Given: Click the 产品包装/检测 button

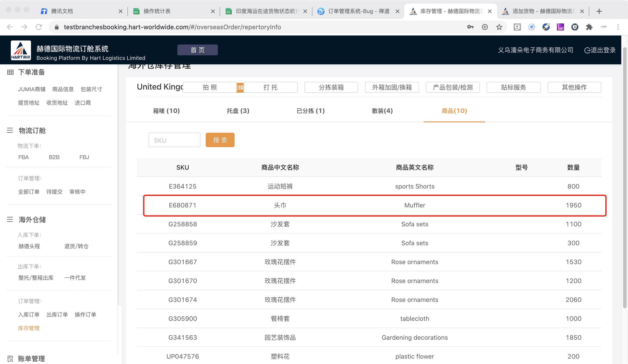Looking at the screenshot, I should tap(453, 87).
